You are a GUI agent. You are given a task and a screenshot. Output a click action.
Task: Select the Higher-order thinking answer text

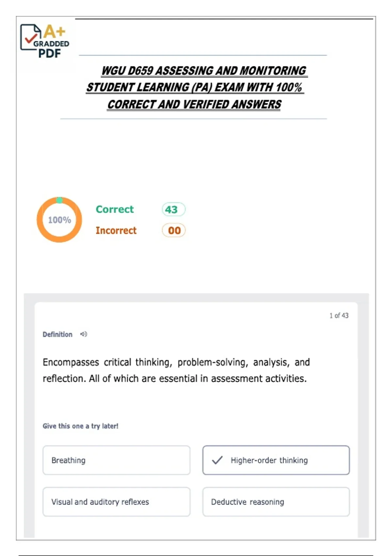pyautogui.click(x=269, y=460)
